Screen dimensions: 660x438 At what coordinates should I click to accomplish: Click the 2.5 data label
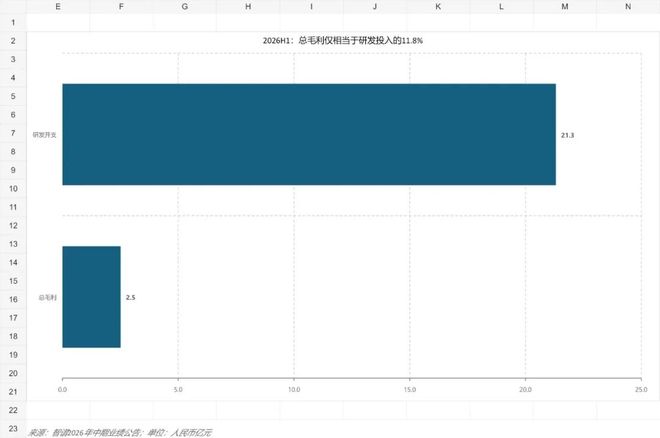[x=130, y=297]
